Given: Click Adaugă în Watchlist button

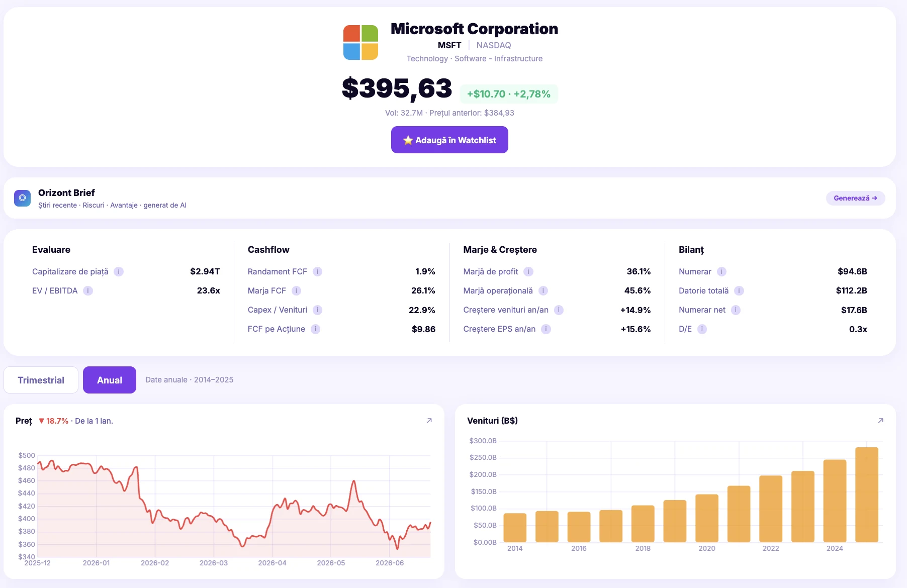Looking at the screenshot, I should (x=449, y=140).
